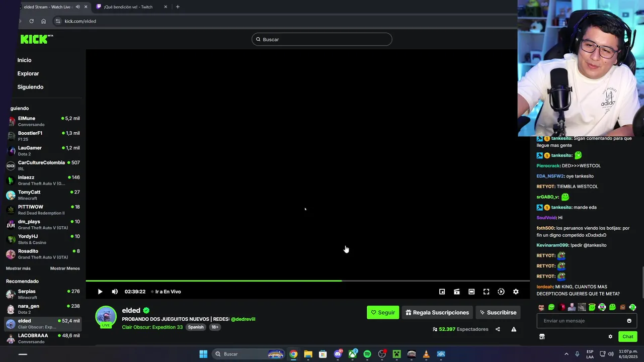Screen dimensions: 644x362
Task: Mute the elded tab via audio icon
Action: pyautogui.click(x=77, y=7)
